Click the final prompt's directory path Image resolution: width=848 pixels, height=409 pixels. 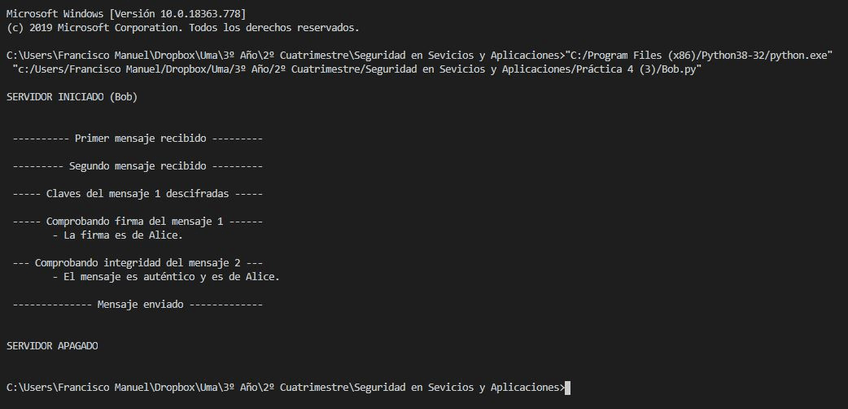point(284,387)
